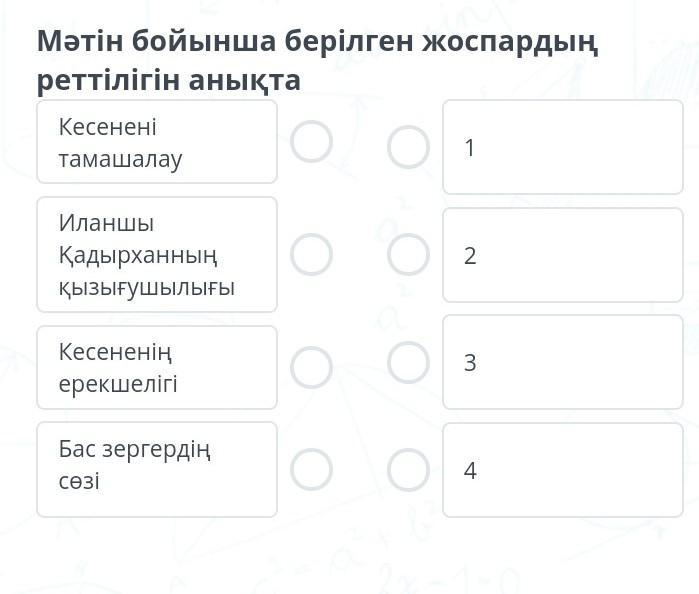Click the 'Кесенені тамашалау' card
The height and width of the screenshot is (594, 699).
[157, 142]
